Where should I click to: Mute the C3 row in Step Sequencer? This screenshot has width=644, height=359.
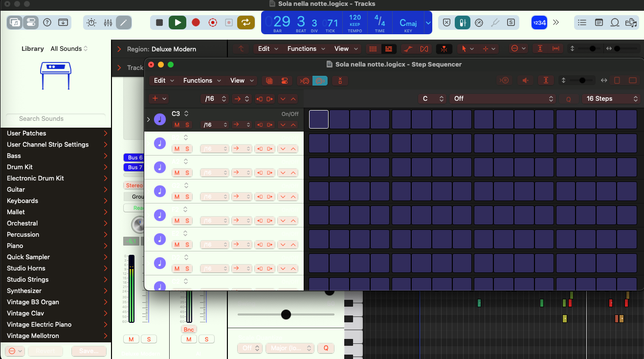177,125
